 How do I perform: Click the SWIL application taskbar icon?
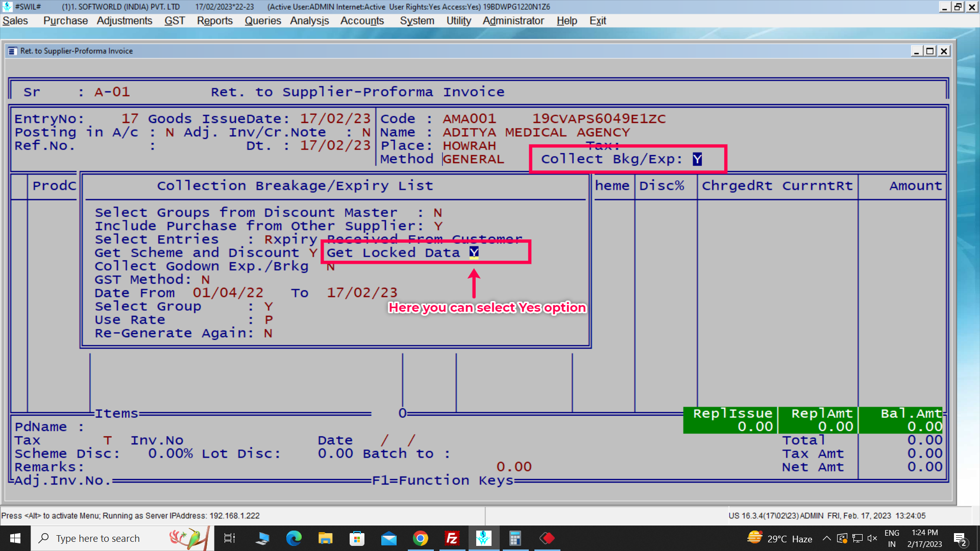coord(483,538)
